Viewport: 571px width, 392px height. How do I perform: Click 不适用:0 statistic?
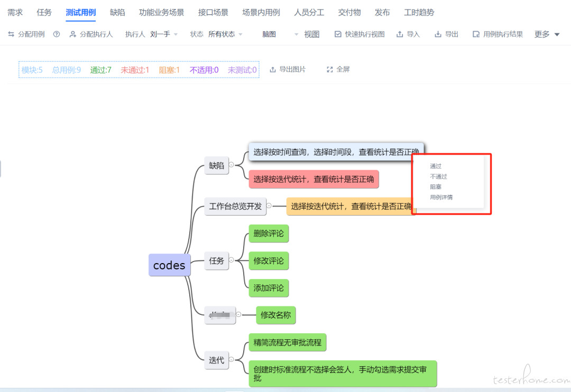click(204, 70)
